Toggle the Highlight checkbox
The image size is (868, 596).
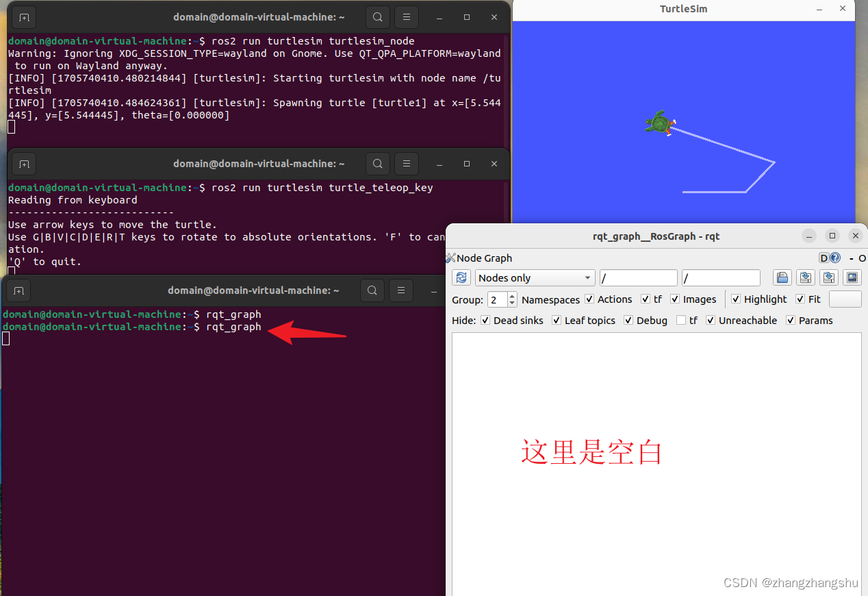(736, 299)
